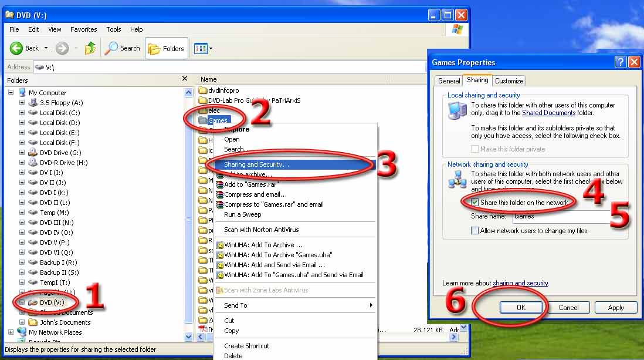Open the Search toolbar button
644x360 pixels.
coord(123,48)
